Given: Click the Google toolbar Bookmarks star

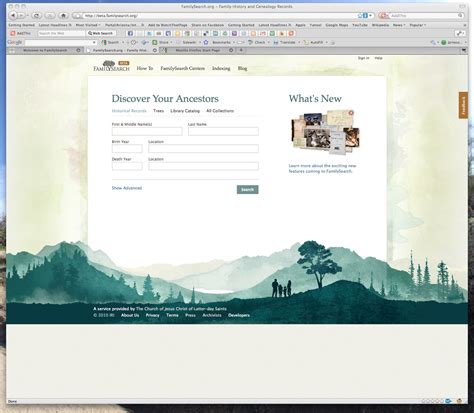Looking at the screenshot, I should point(206,42).
